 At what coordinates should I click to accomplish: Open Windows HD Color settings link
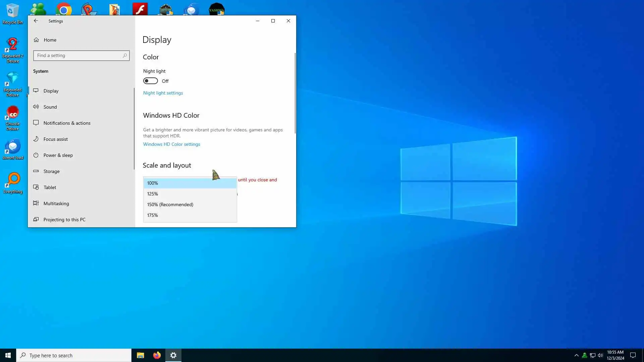pyautogui.click(x=171, y=144)
